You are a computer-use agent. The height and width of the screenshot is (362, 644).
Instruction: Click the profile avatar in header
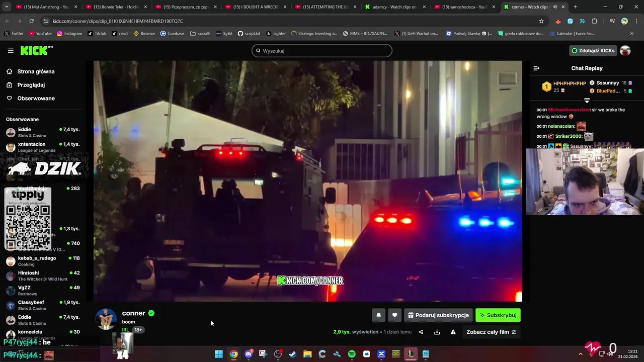[x=625, y=51]
